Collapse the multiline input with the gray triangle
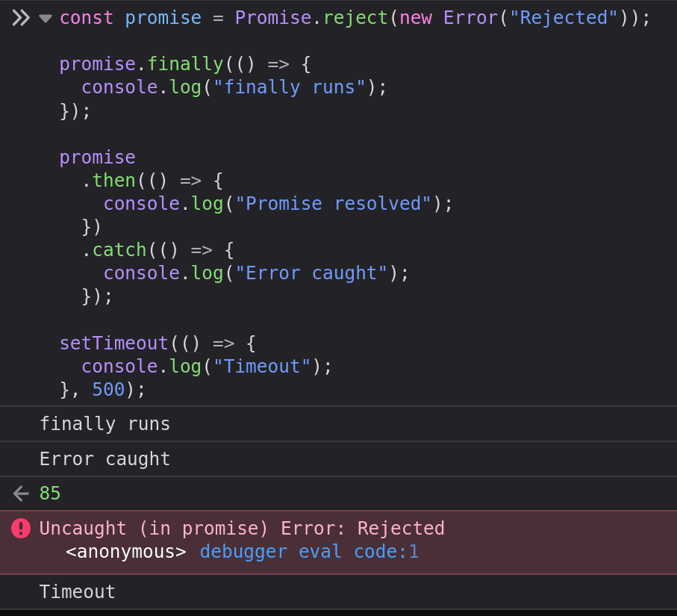Viewport: 677px width, 616px height. (x=45, y=19)
